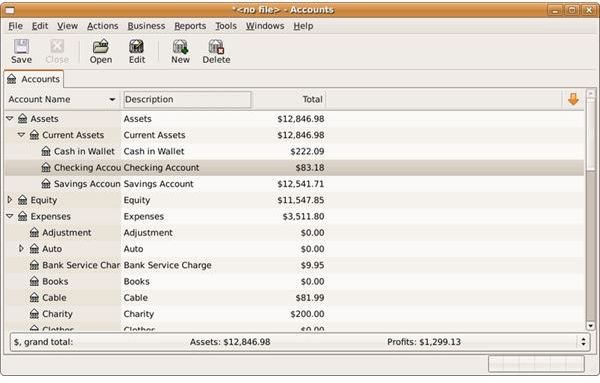The width and height of the screenshot is (600, 383).
Task: Switch to the Accounts tab
Action: click(x=34, y=79)
